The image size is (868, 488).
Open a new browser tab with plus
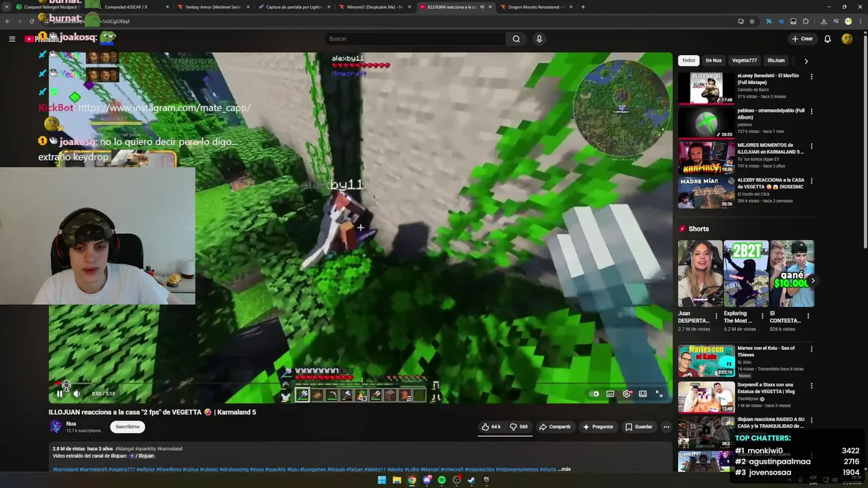[x=583, y=7]
